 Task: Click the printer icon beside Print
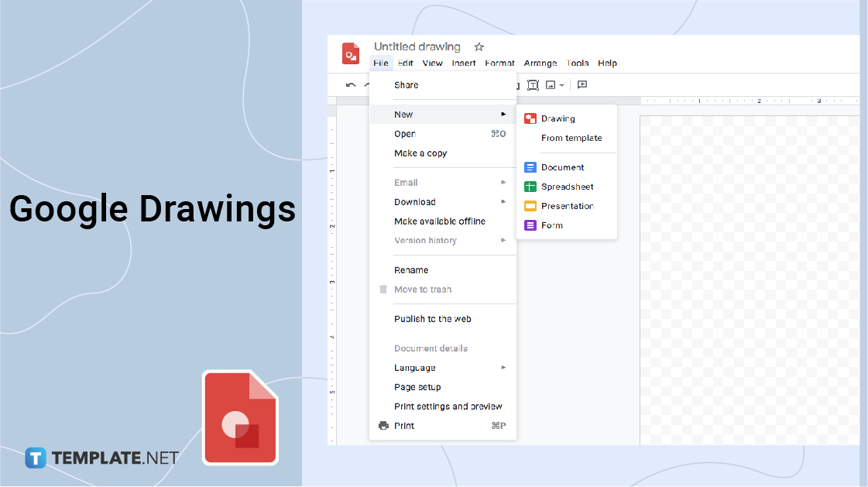pos(383,426)
